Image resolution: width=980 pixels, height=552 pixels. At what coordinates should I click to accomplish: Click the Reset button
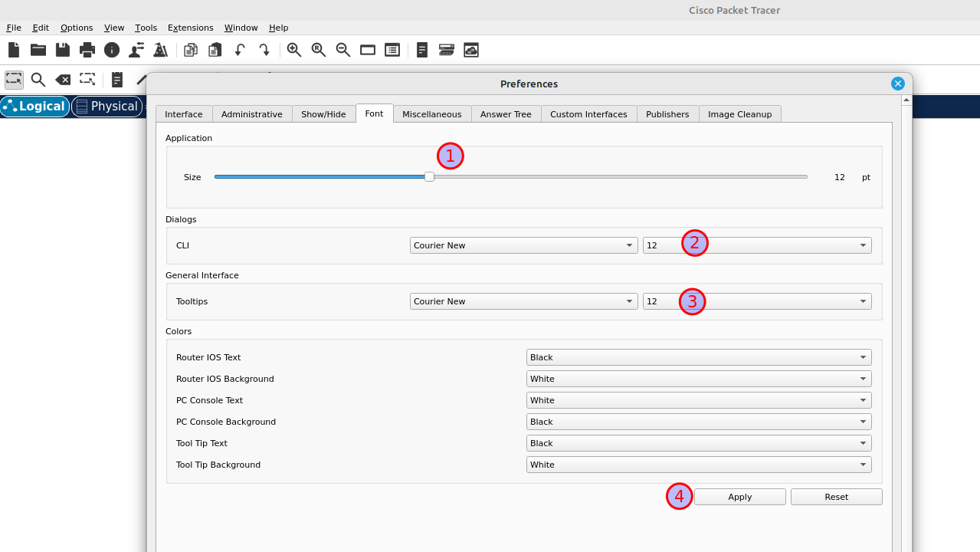click(x=836, y=497)
